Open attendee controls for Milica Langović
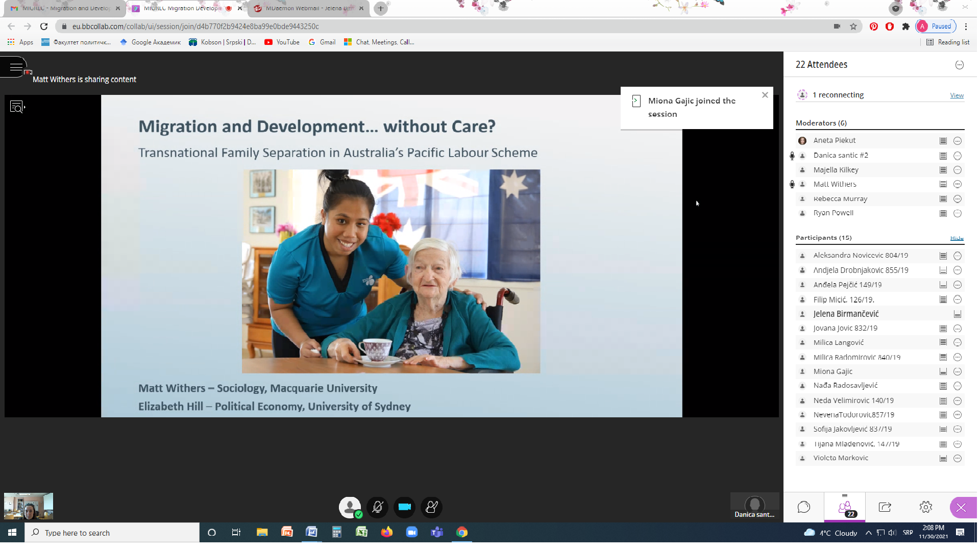980x551 pixels. 958,343
